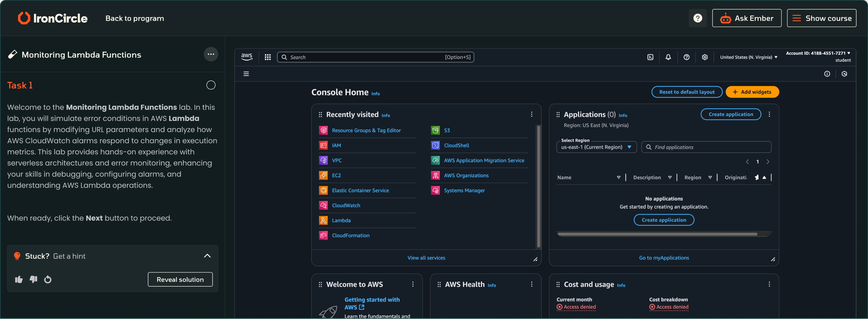Click the CloudFormation service icon
The width and height of the screenshot is (868, 319).
[x=323, y=235]
